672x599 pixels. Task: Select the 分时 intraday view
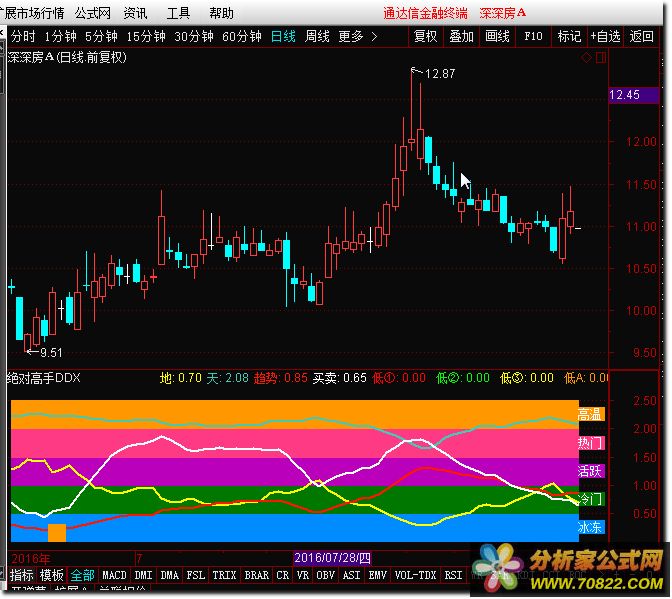22,36
